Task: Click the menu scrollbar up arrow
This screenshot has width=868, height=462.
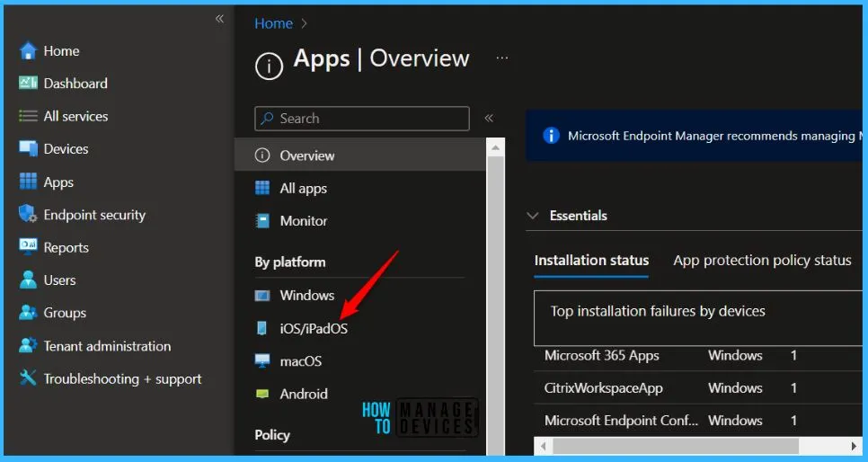Action: tap(495, 147)
